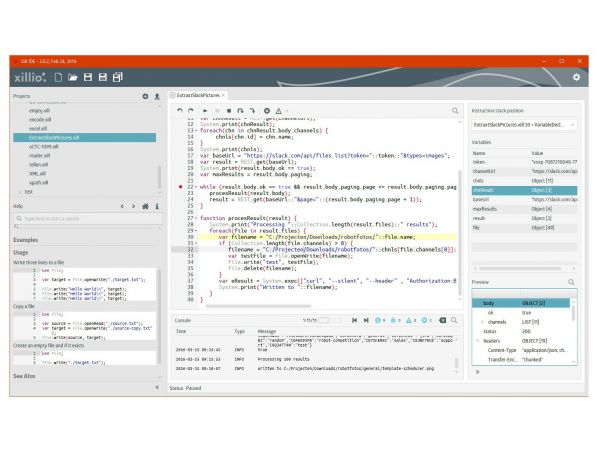Expand the test folder in Projects
Image resolution: width=600 pixels, height=451 pixels.
[x=20, y=192]
